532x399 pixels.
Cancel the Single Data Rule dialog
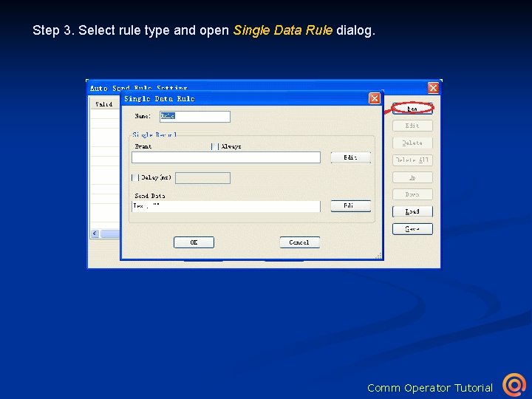(x=299, y=242)
